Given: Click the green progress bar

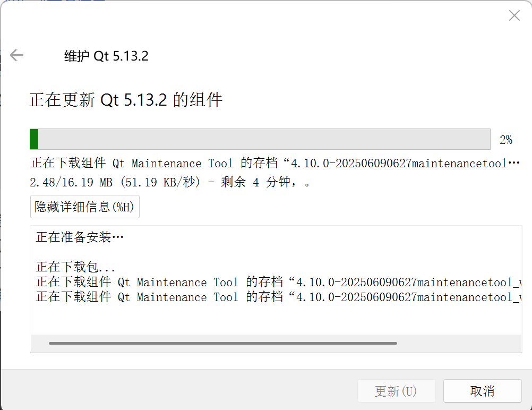Looking at the screenshot, I should point(33,139).
